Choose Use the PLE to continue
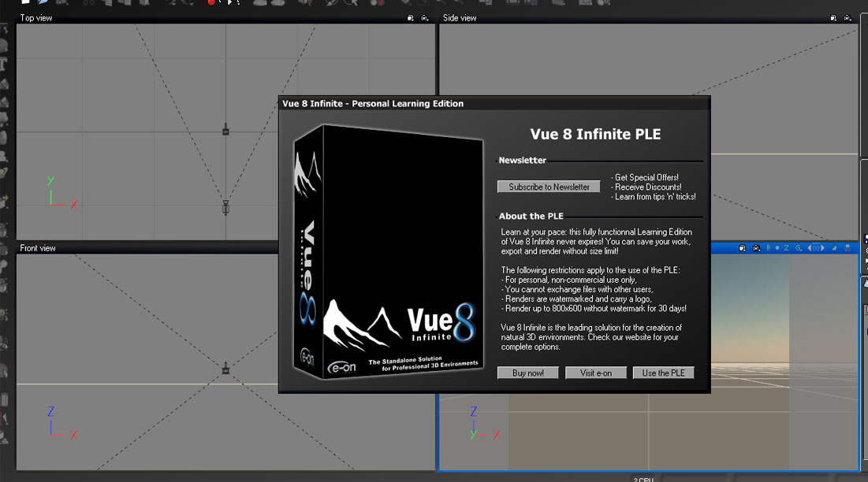Viewport: 868px width, 482px height. pos(663,373)
